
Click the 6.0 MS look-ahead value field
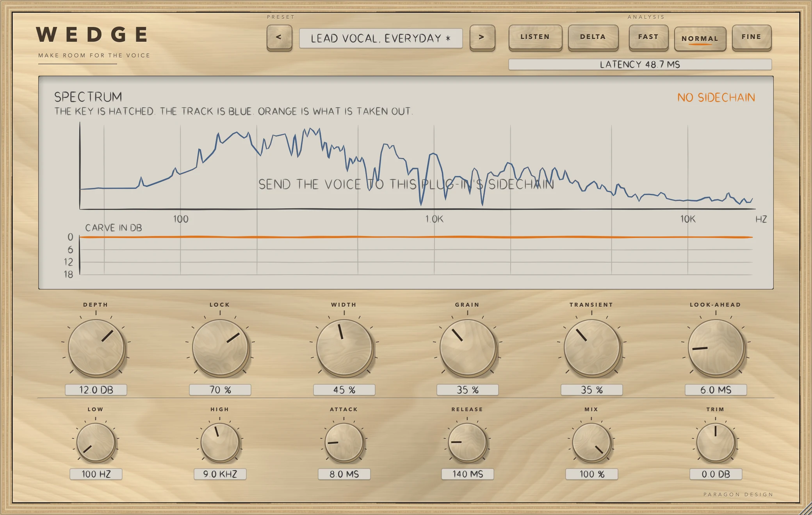coord(716,390)
